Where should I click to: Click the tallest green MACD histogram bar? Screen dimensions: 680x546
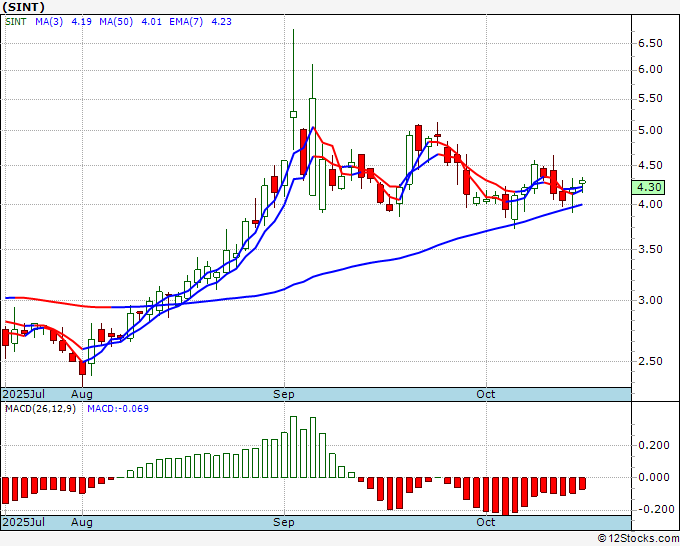pyautogui.click(x=294, y=447)
